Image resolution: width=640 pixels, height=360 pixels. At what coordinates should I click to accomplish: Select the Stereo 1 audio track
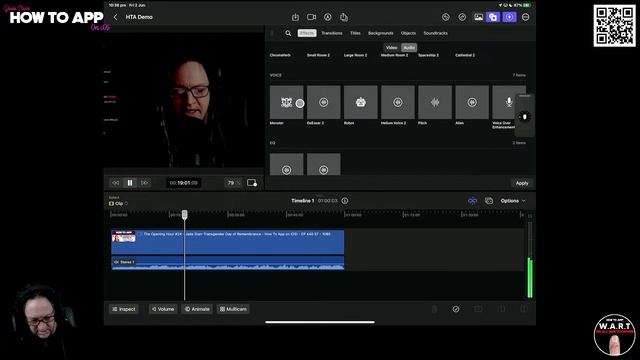click(228, 263)
